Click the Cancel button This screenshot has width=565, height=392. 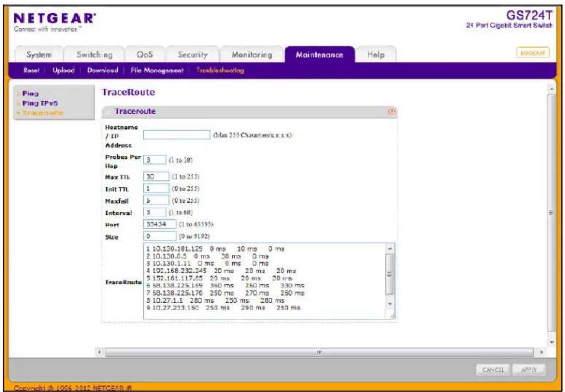pos(493,370)
